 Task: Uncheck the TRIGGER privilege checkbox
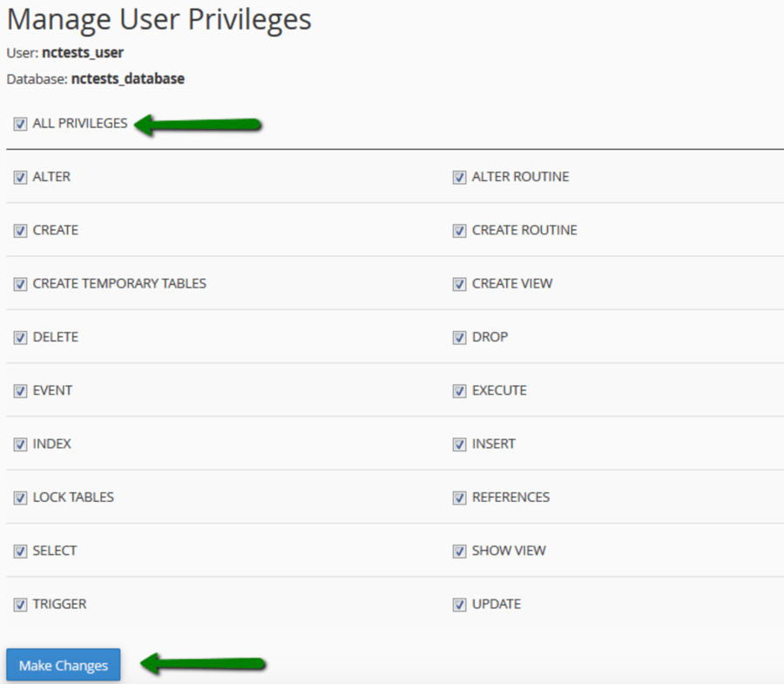(x=20, y=605)
